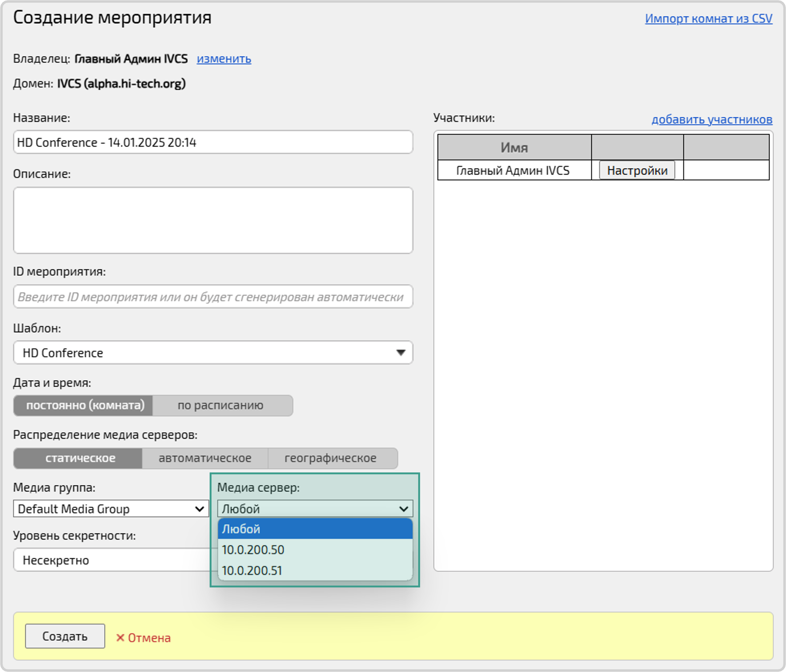Open 'Импорт комнат из CSV' link
Viewport: 786px width, 672px height.
pyautogui.click(x=708, y=18)
